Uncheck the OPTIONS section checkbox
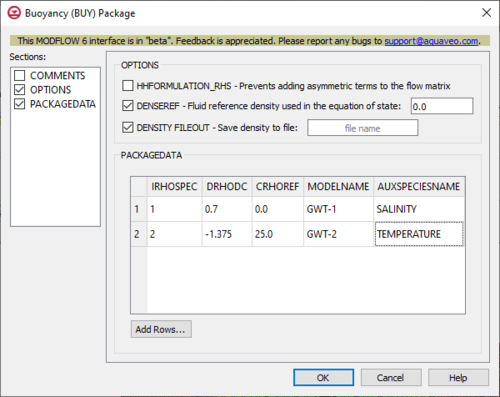This screenshot has height=397, width=500. click(x=20, y=90)
